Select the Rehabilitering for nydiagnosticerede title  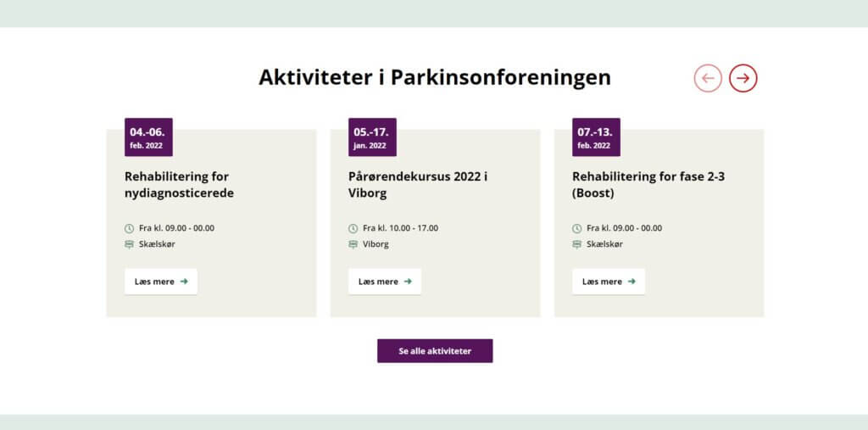click(x=180, y=185)
